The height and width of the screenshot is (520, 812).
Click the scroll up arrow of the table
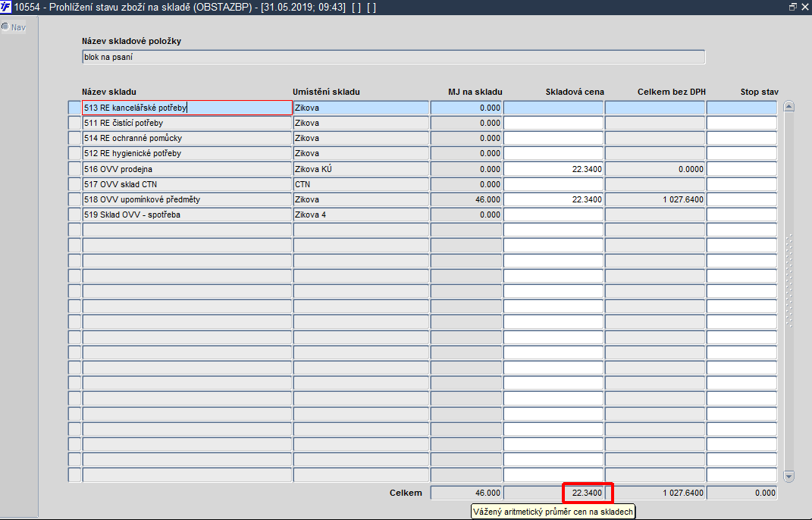click(x=788, y=106)
